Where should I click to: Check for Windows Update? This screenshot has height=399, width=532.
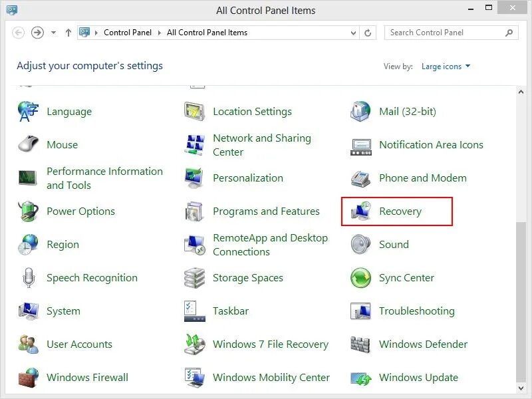419,377
